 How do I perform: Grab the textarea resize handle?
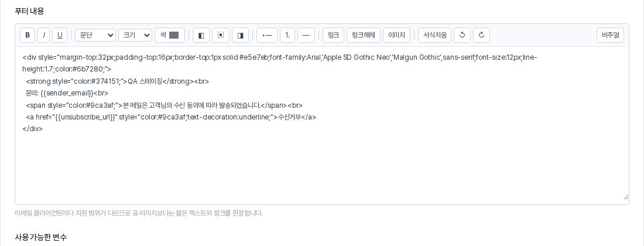(625, 197)
